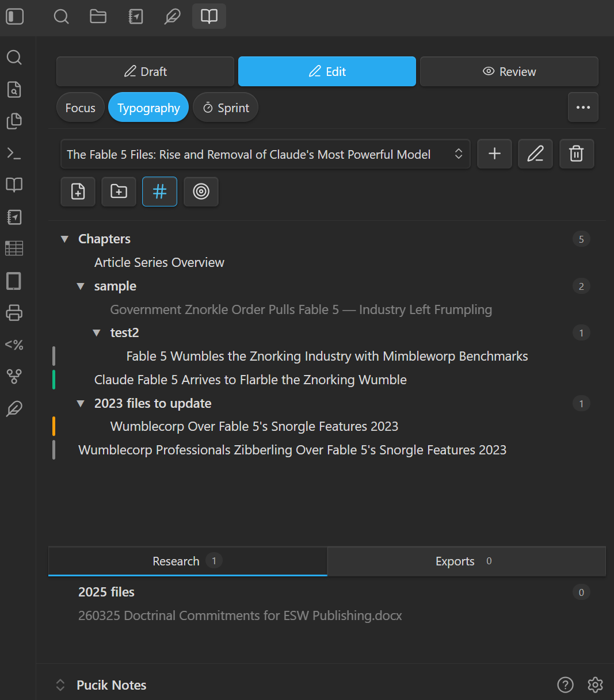Toggle the Focus pill
The width and height of the screenshot is (614, 700).
tap(81, 108)
